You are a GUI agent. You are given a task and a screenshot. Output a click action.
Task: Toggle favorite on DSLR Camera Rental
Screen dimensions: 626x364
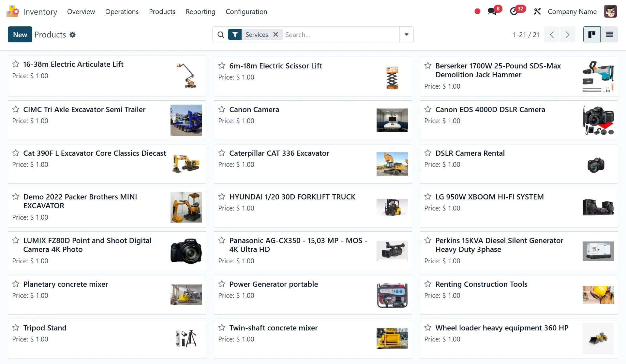coord(428,153)
